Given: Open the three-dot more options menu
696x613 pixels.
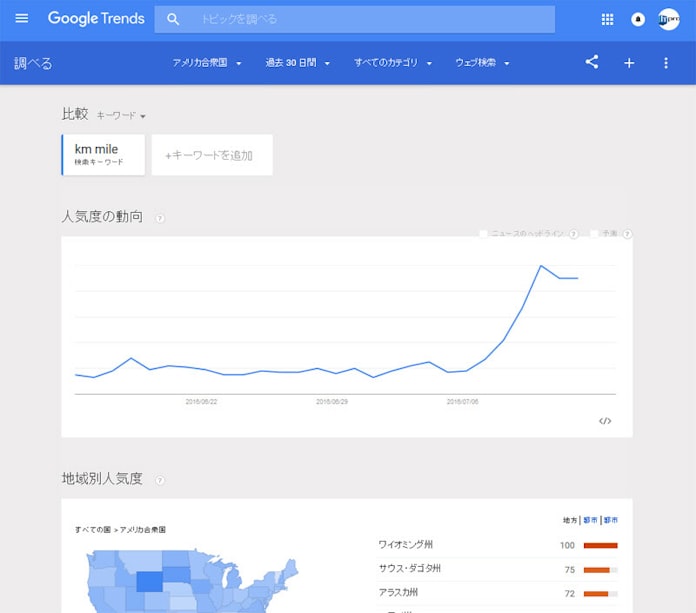Looking at the screenshot, I should (x=666, y=63).
